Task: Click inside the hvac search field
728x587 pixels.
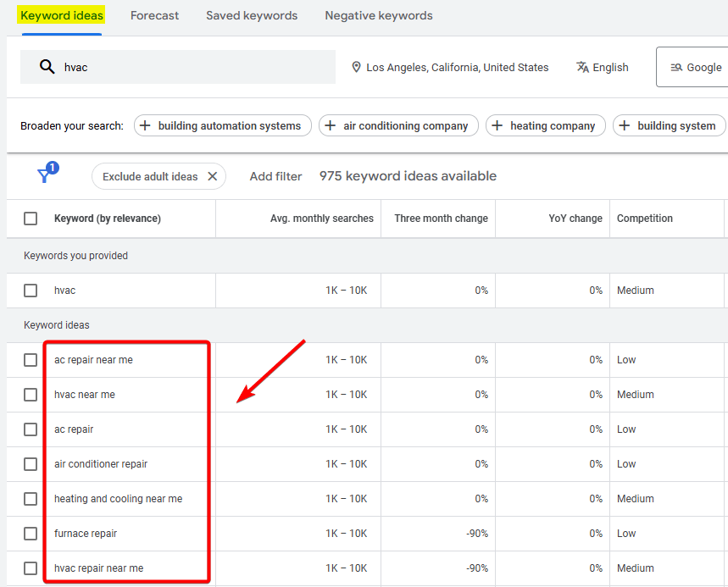Action: click(x=169, y=67)
